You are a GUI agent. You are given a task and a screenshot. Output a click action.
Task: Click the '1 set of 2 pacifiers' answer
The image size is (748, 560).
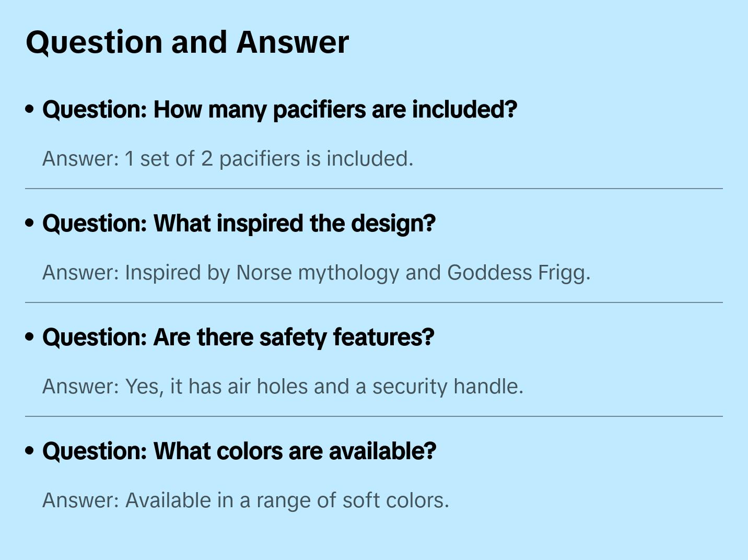[x=228, y=159]
